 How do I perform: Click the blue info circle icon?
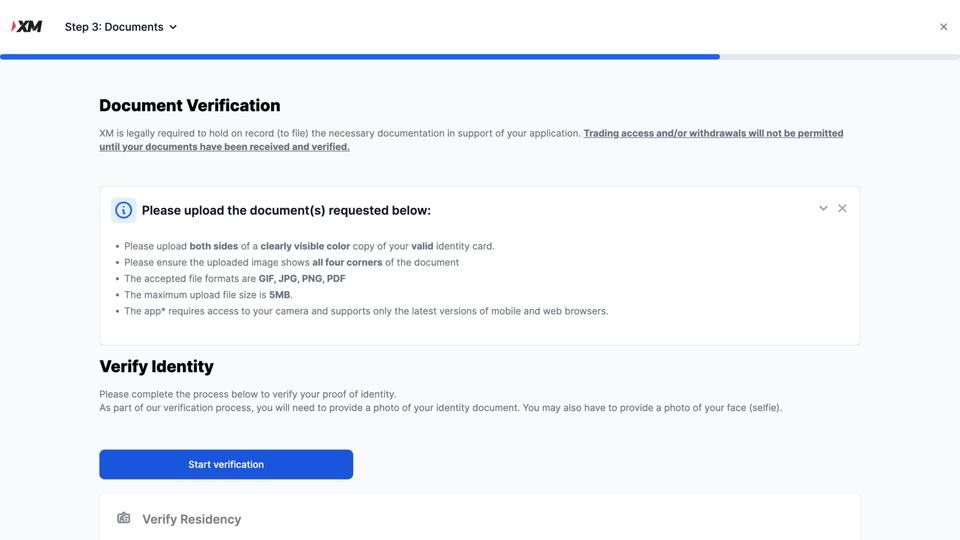click(124, 210)
